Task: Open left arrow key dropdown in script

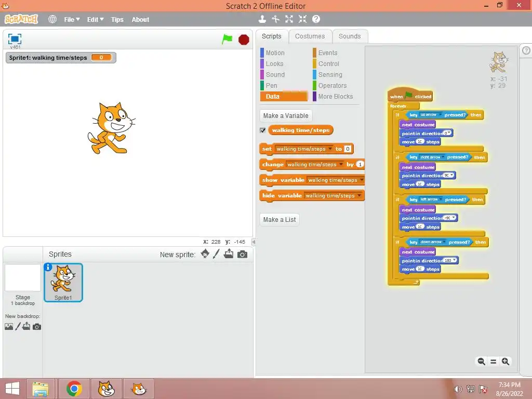Action: (x=441, y=199)
